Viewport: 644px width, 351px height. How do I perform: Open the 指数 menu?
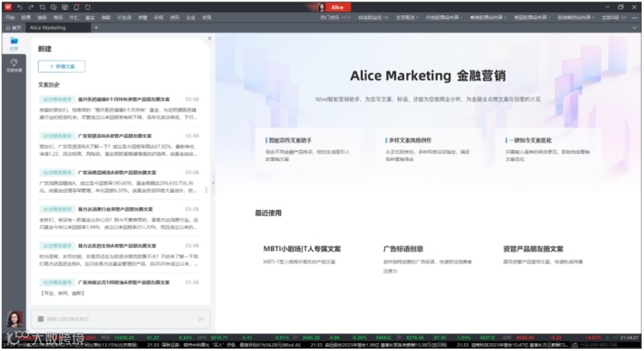(x=106, y=18)
